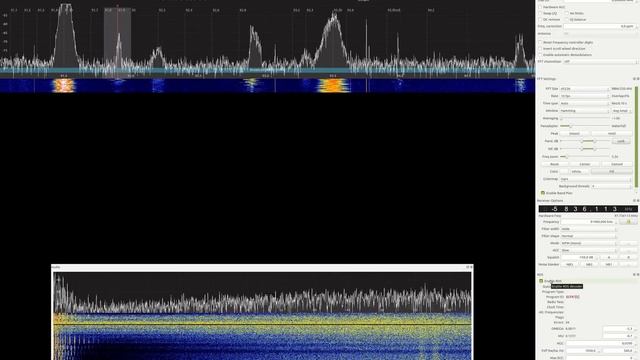The width and height of the screenshot is (640, 360).
Task: Open the Filter shape dropdown
Action: (x=589, y=236)
